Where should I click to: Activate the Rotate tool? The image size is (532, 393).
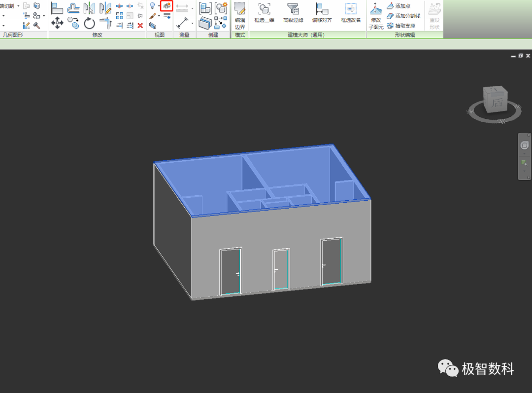coord(90,23)
